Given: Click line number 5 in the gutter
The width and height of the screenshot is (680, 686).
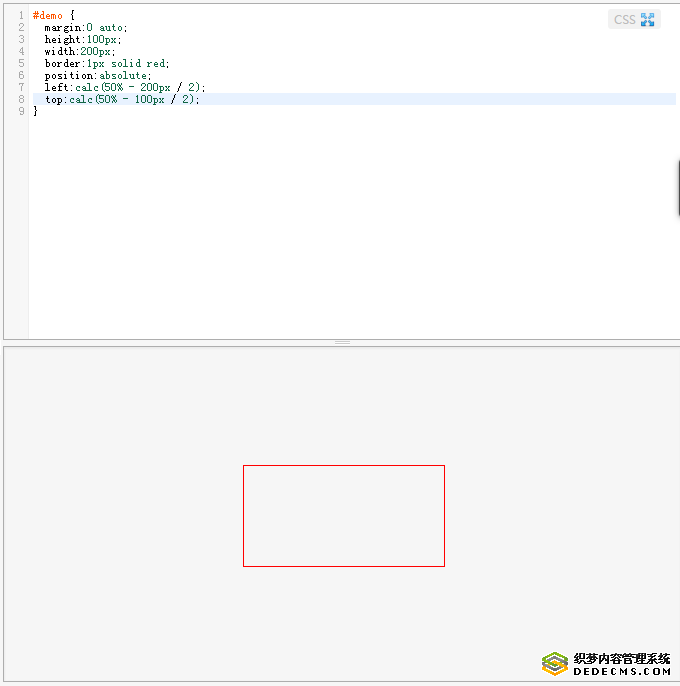Looking at the screenshot, I should (x=21, y=64).
